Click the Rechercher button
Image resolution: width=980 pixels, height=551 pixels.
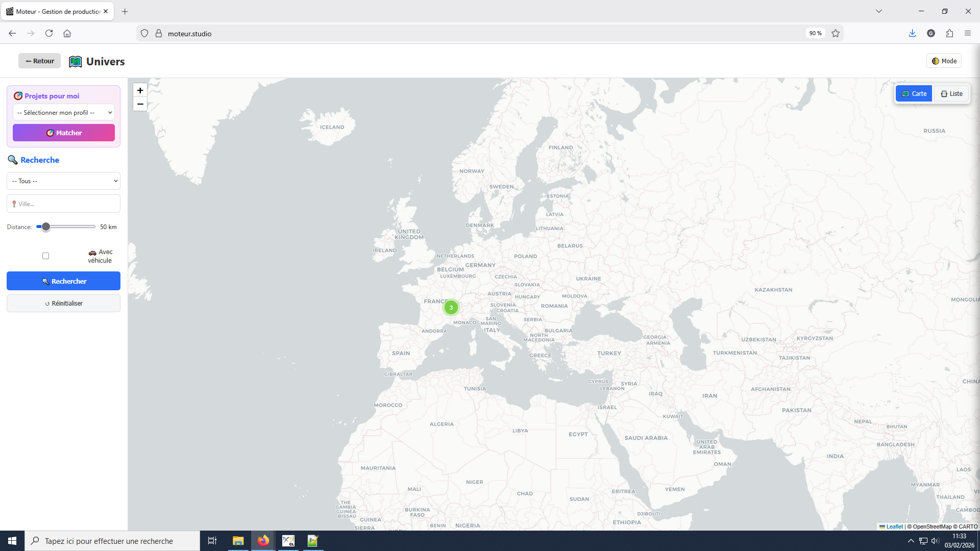point(63,281)
